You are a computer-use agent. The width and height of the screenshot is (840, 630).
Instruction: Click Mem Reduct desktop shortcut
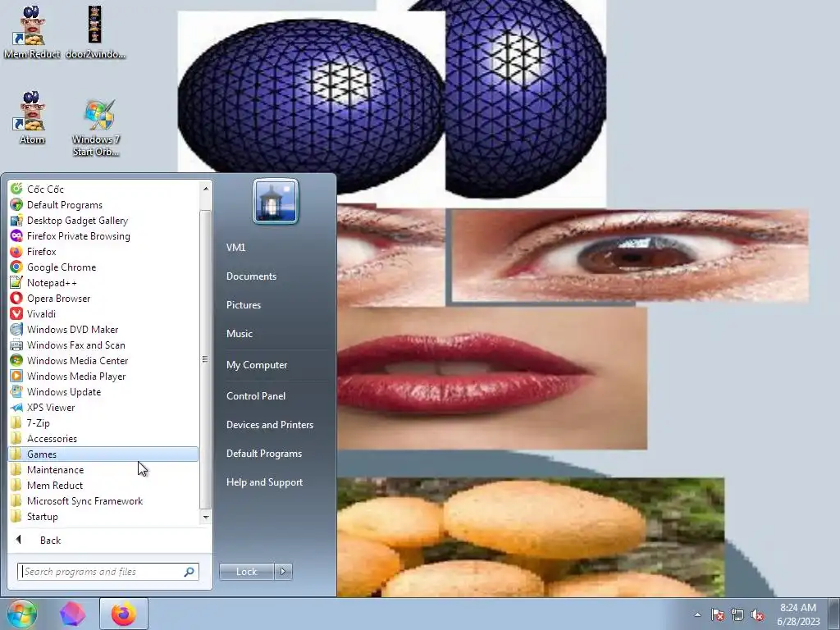click(x=32, y=32)
